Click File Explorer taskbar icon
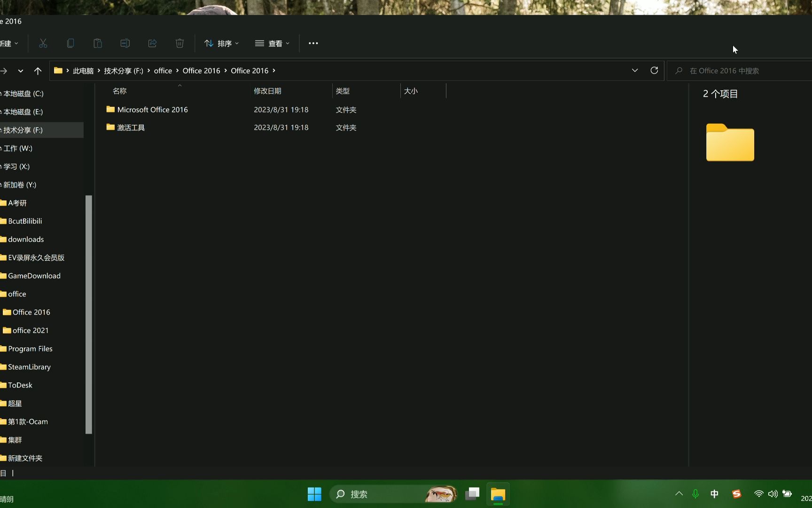Image resolution: width=812 pixels, height=508 pixels. [x=498, y=494]
